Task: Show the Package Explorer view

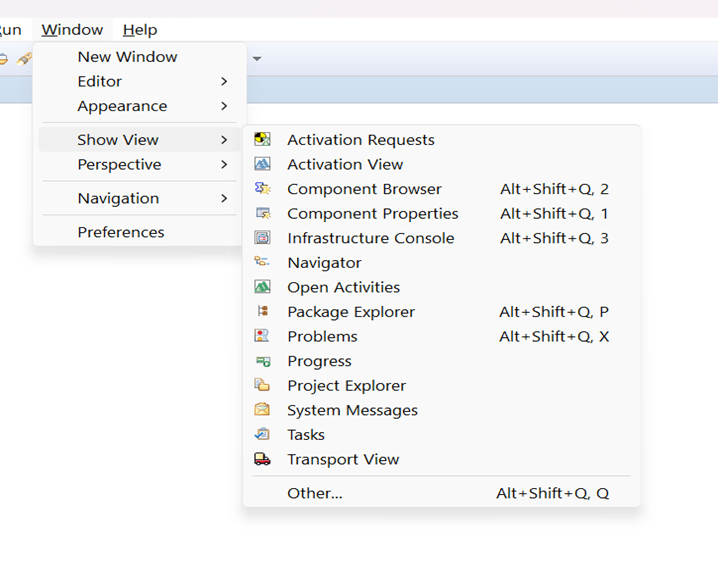Action: pos(441,312)
